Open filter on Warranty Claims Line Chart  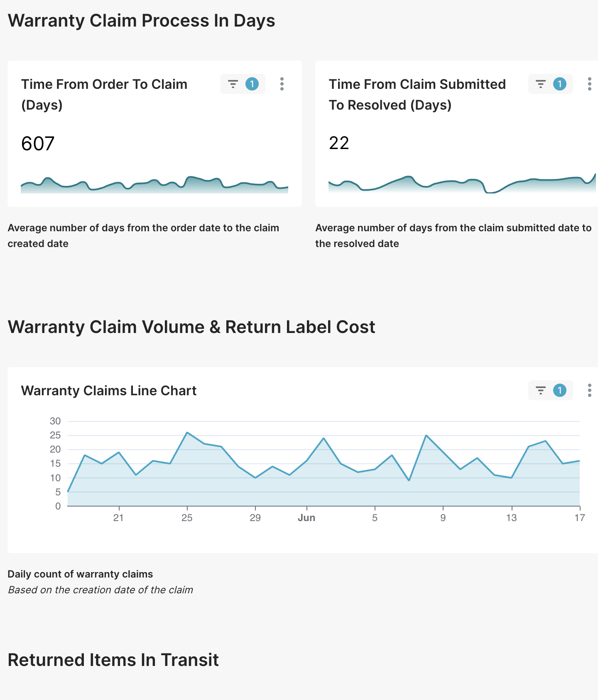(550, 390)
